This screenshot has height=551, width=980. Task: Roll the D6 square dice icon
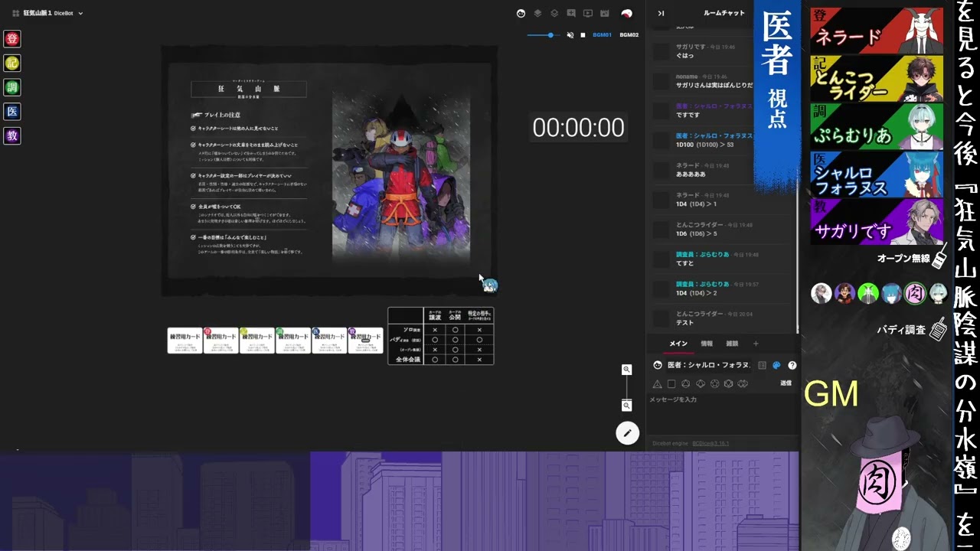pyautogui.click(x=671, y=384)
